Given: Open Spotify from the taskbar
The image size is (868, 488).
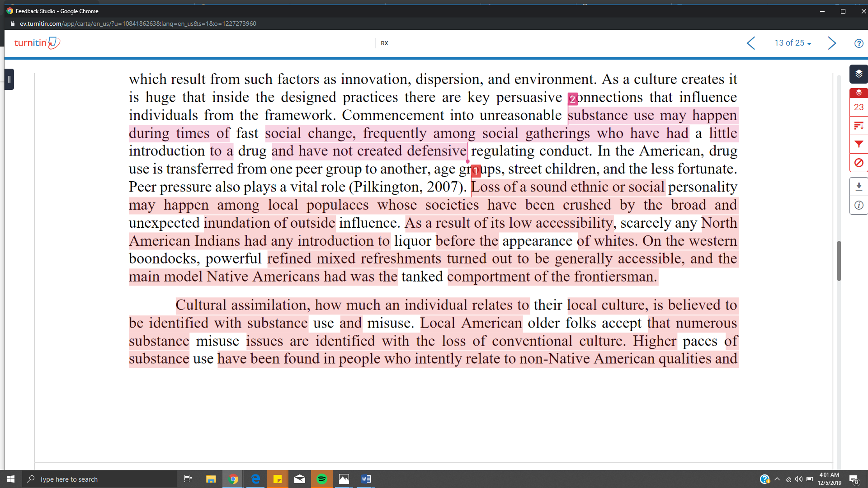Looking at the screenshot, I should (322, 479).
